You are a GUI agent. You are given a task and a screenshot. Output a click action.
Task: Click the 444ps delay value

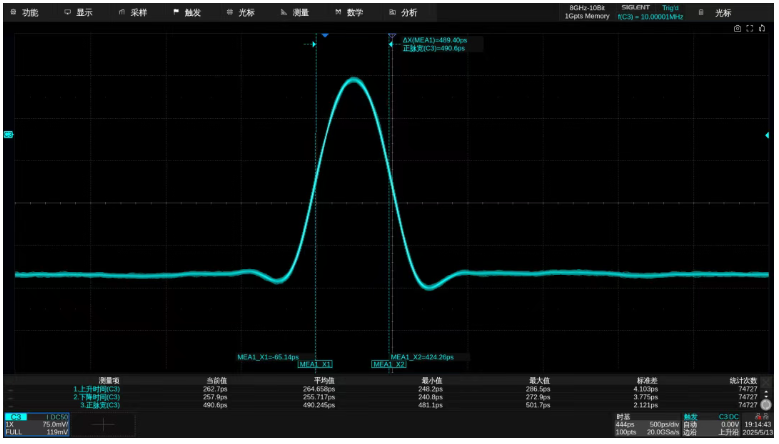(x=625, y=425)
